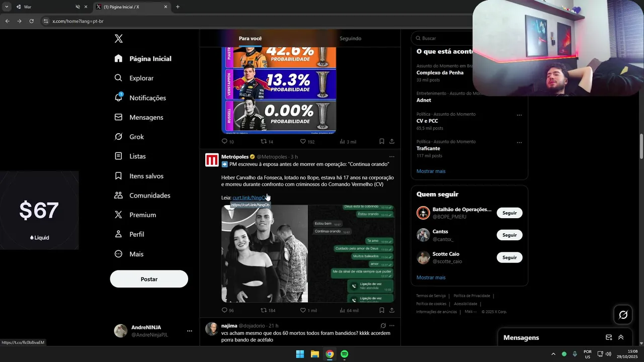Screen dimensions: 644x362
Task: Open more options for CV e PCC trend
Action: pos(519,115)
